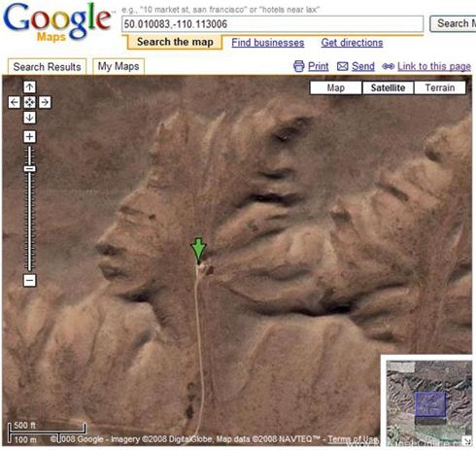Open the Search Results tab

tap(47, 67)
